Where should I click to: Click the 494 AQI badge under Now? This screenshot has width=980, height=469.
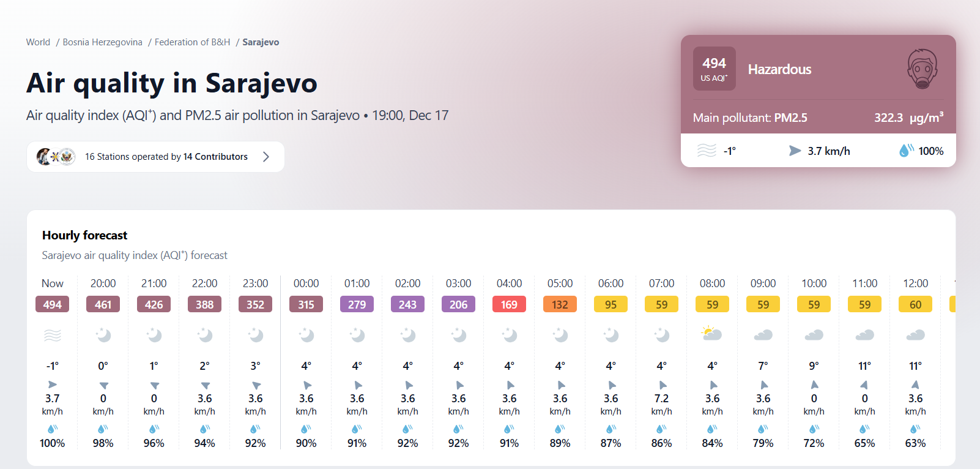click(52, 304)
